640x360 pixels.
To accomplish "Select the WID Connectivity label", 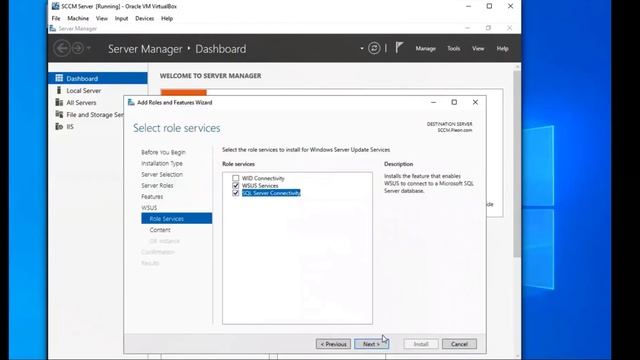I will point(263,178).
